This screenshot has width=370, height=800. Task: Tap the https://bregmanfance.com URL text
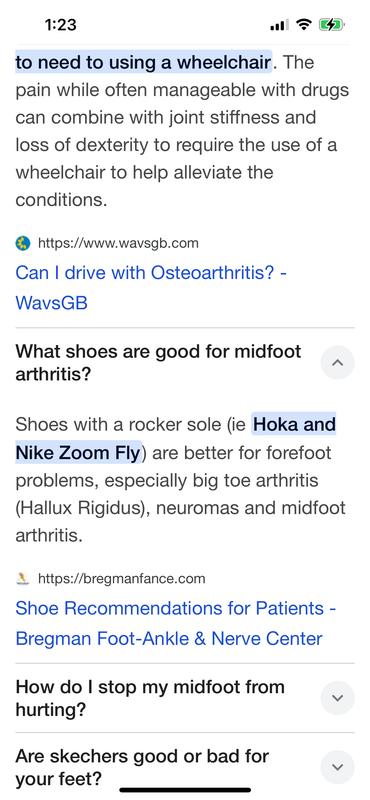tap(121, 579)
